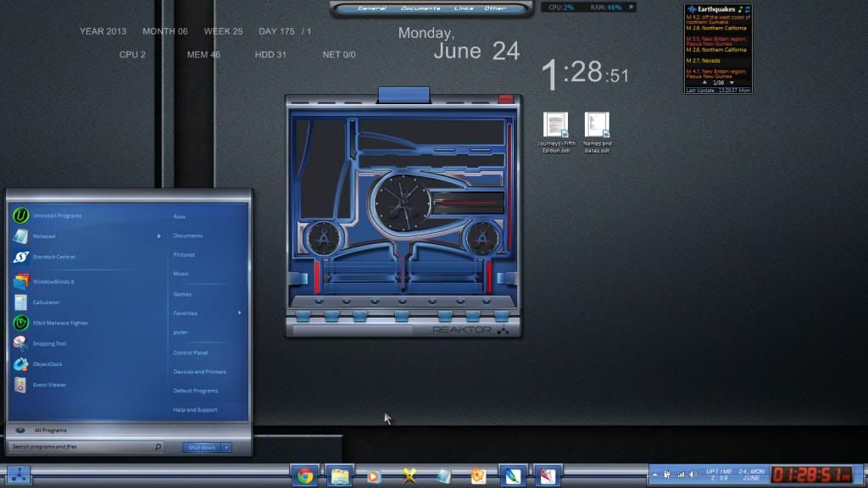Expand the CPU/RAM meter arrow
Image resolution: width=868 pixels, height=488 pixels.
631,7
